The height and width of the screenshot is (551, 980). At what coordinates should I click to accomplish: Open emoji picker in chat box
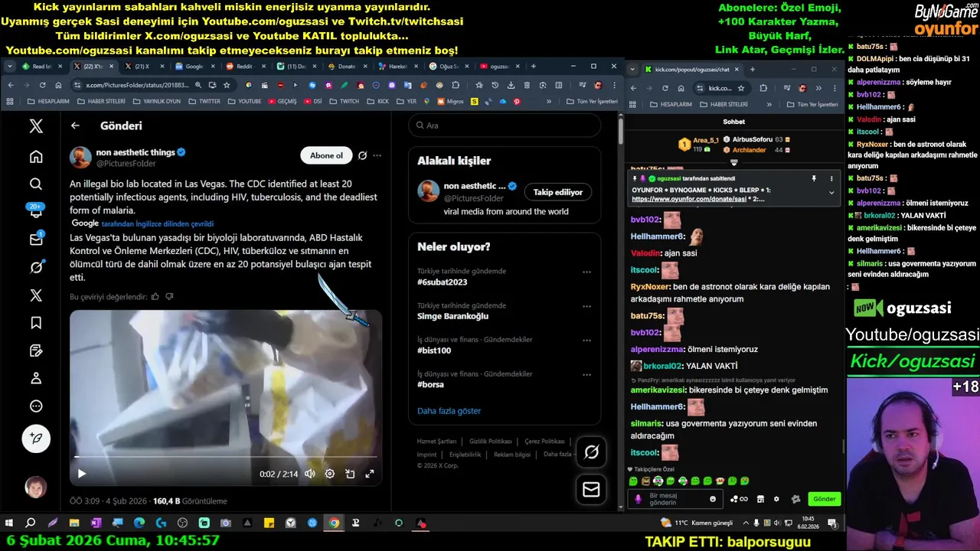(x=713, y=499)
